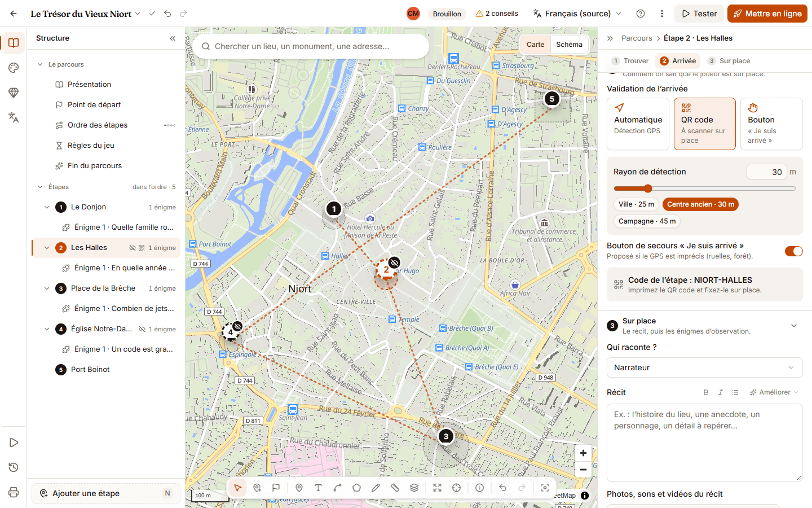Click the pencil freehand drawing tool
Screen dimensions: 812x508
(376, 488)
